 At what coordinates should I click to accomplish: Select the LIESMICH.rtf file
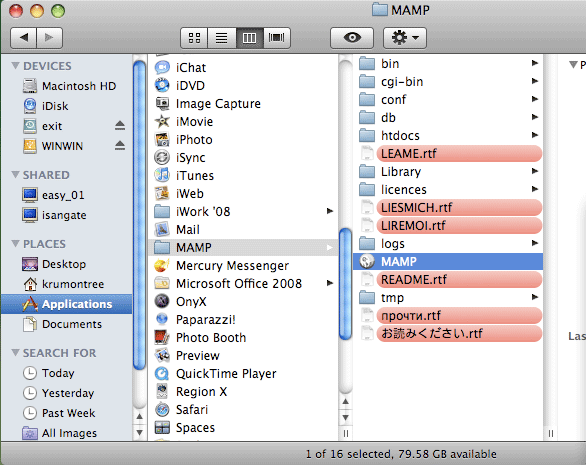point(448,207)
